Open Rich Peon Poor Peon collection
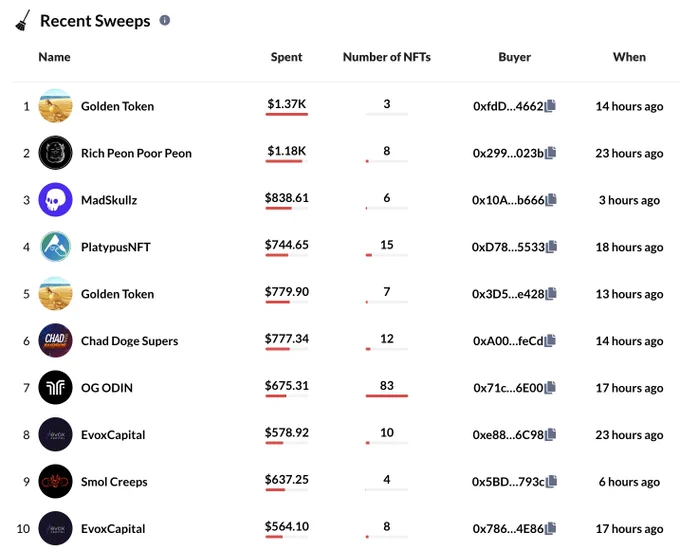Screen dimensions: 680x551 (136, 153)
